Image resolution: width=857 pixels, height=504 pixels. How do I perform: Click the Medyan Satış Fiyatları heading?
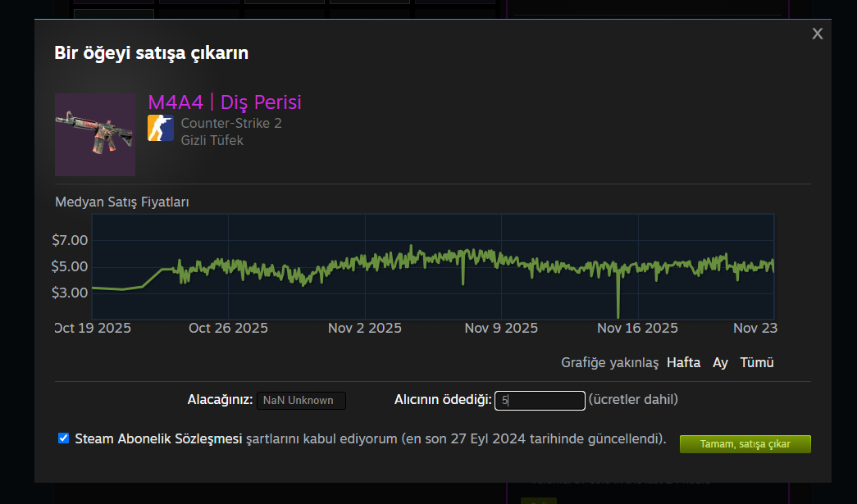pos(122,202)
